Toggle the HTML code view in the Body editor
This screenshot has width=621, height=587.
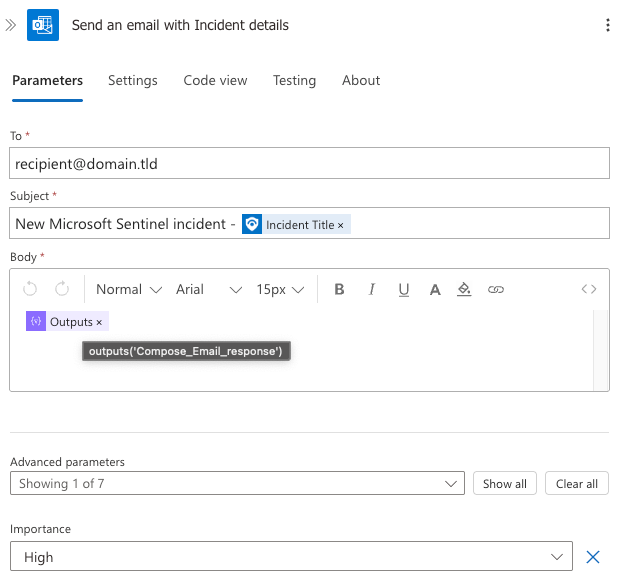(589, 289)
